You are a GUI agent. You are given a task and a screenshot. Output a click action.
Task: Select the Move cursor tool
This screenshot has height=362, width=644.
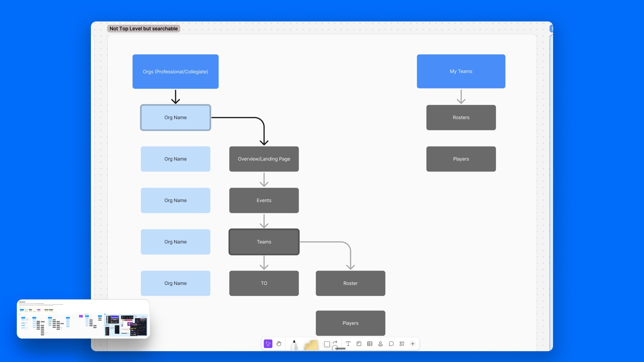pyautogui.click(x=268, y=344)
